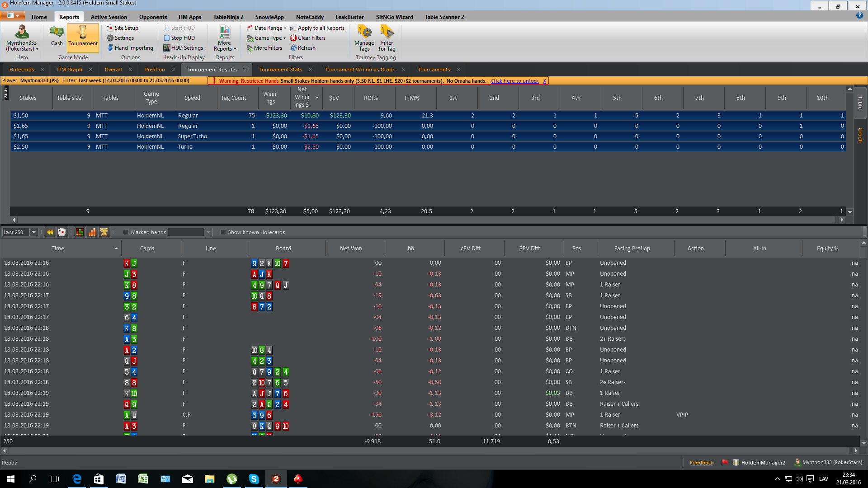Open HUD Settings
Screen dimensions: 868x488
[x=183, y=48]
